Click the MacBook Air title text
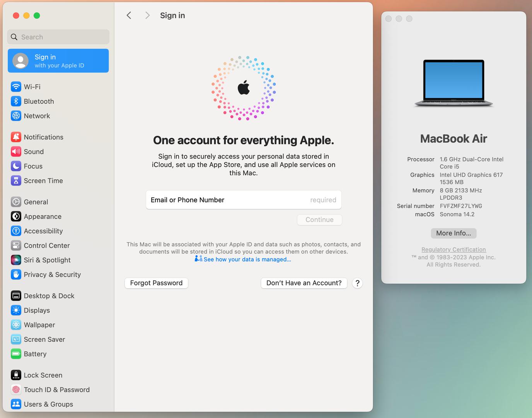The image size is (532, 418). tap(454, 139)
